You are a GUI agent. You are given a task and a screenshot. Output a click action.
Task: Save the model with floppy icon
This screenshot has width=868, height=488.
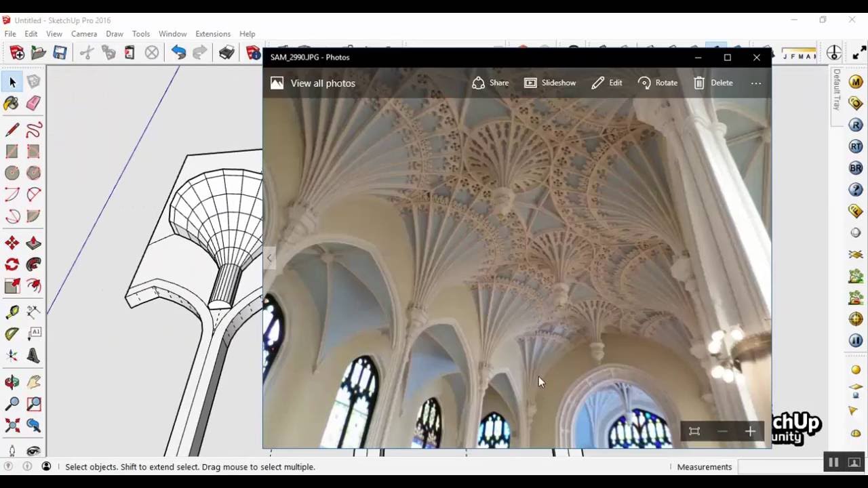[60, 53]
